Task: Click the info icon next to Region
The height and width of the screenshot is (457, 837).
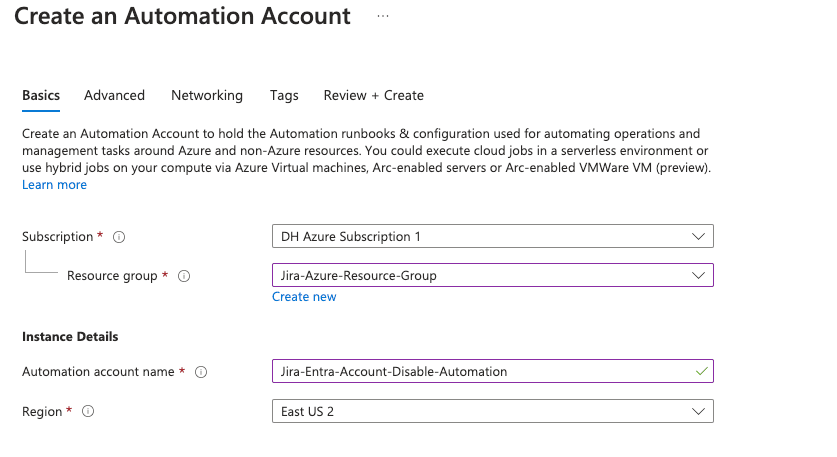Action: [x=88, y=411]
